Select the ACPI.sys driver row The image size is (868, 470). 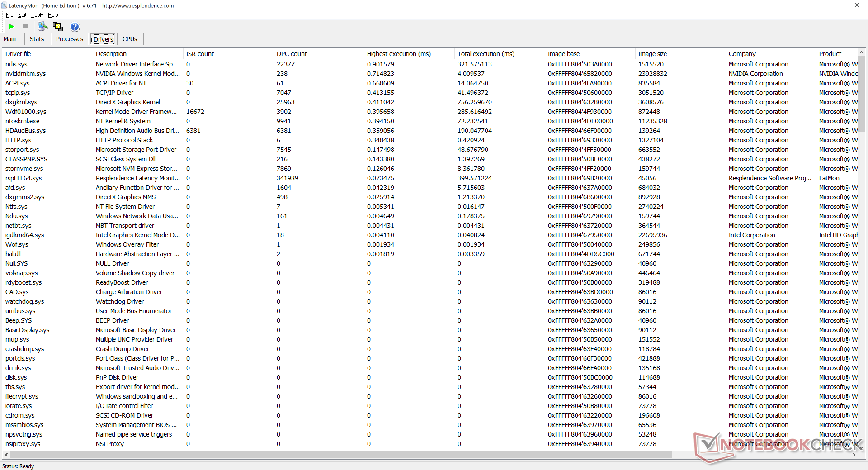pyautogui.click(x=430, y=83)
